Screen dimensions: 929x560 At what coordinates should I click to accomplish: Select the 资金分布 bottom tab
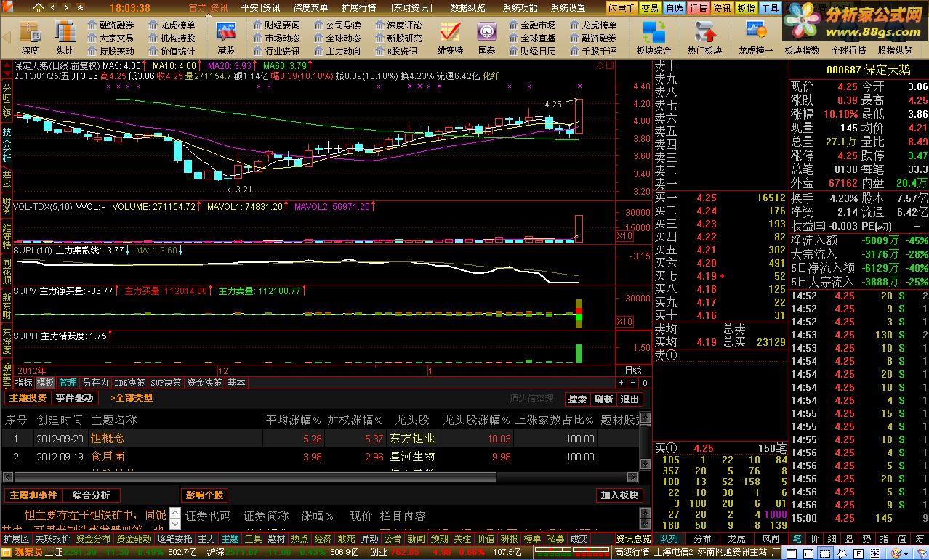(93, 539)
